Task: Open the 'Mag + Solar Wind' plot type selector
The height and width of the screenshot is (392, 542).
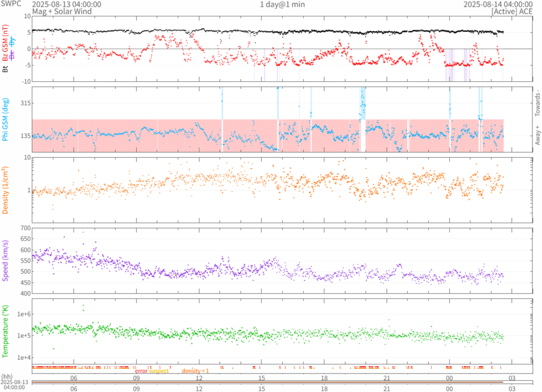Action: [x=61, y=11]
